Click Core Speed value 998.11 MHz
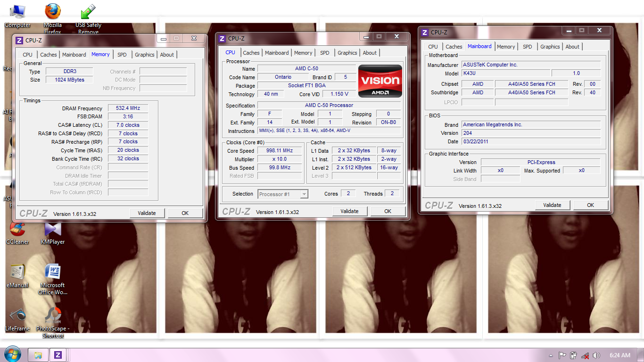The width and height of the screenshot is (644, 362). (x=280, y=151)
